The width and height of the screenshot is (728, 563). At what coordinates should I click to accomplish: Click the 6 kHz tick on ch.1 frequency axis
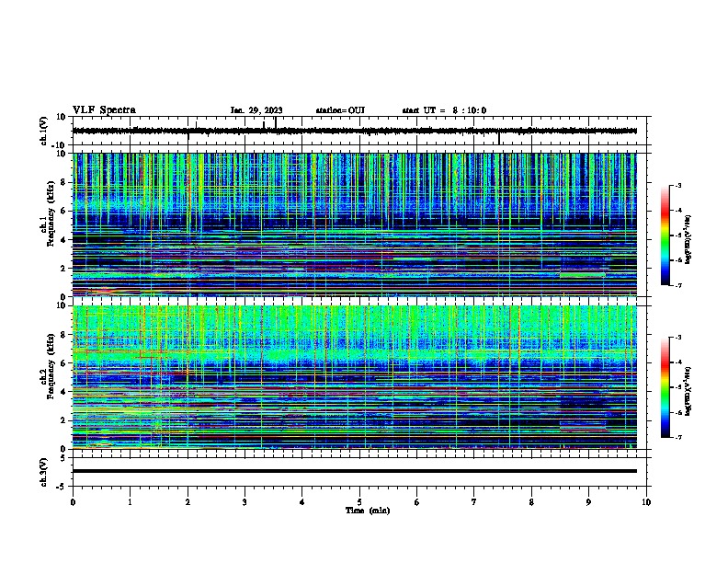(64, 211)
